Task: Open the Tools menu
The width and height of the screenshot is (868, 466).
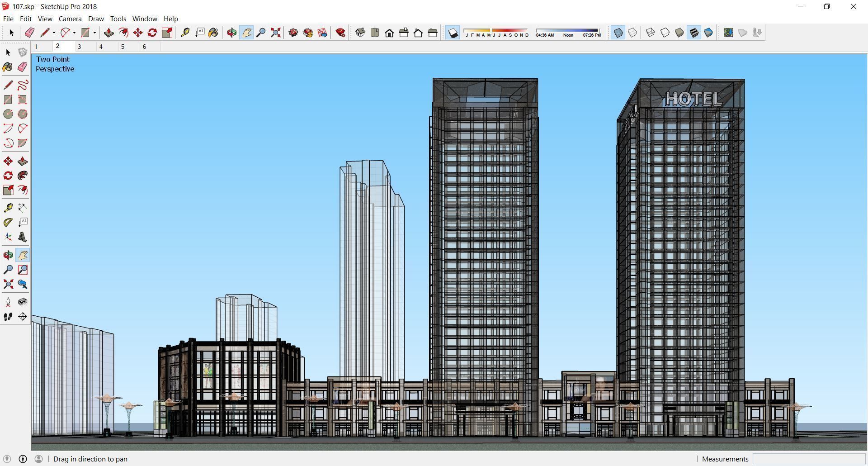Action: 118,19
